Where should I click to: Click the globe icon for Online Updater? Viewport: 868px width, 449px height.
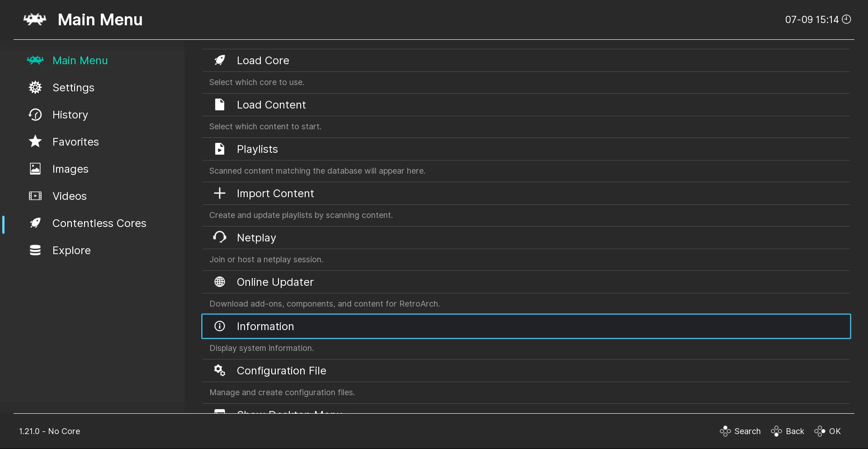coord(220,282)
